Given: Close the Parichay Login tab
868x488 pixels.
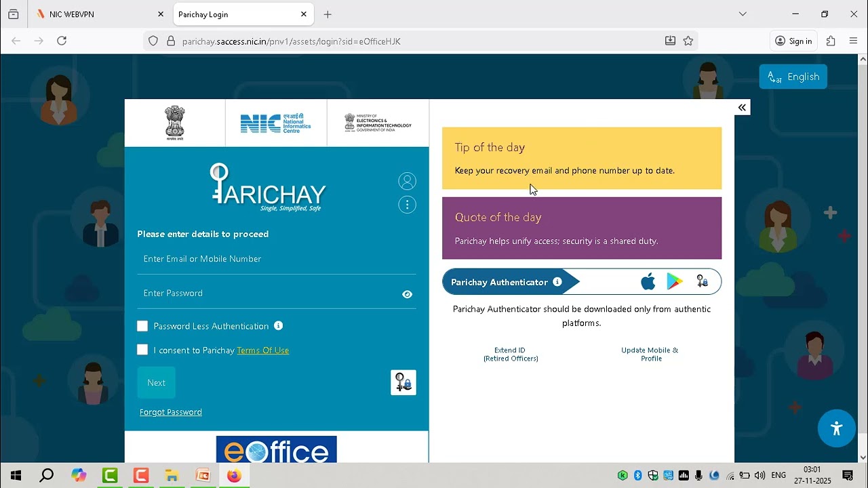Looking at the screenshot, I should coord(304,14).
